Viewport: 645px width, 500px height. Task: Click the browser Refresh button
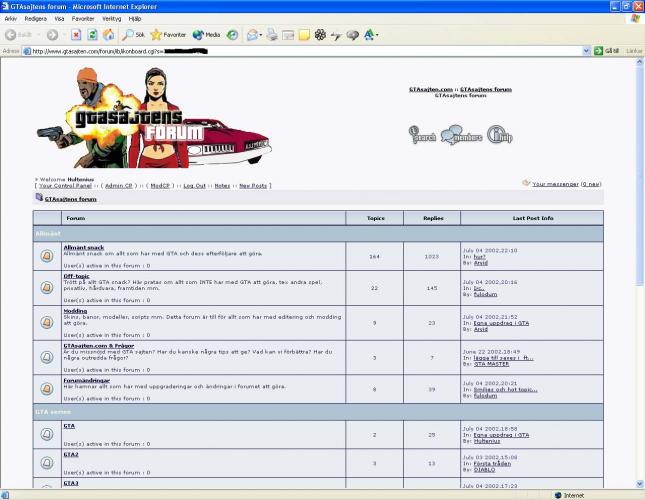pos(92,35)
